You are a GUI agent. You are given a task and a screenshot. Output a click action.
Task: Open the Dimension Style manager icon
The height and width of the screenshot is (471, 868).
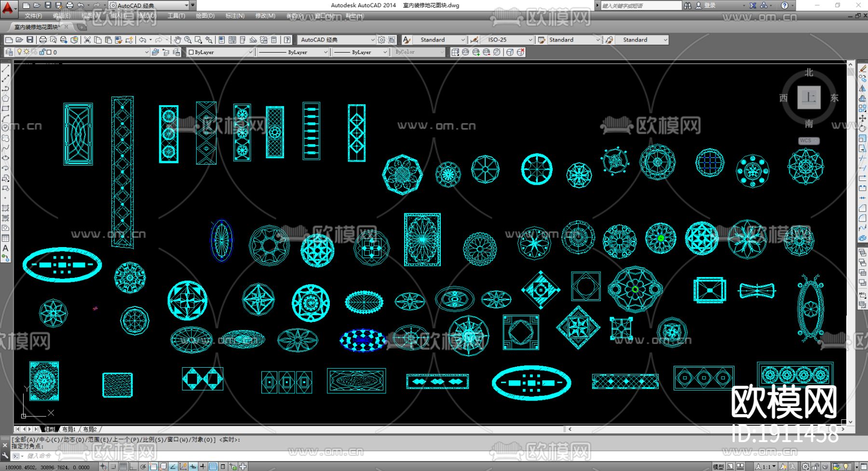[x=475, y=40]
